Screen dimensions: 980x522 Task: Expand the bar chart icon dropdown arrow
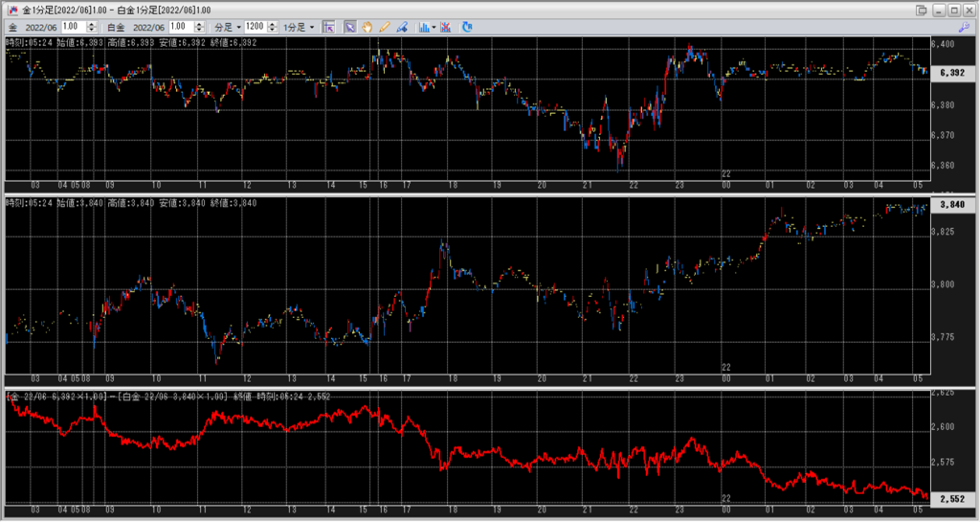pos(434,28)
